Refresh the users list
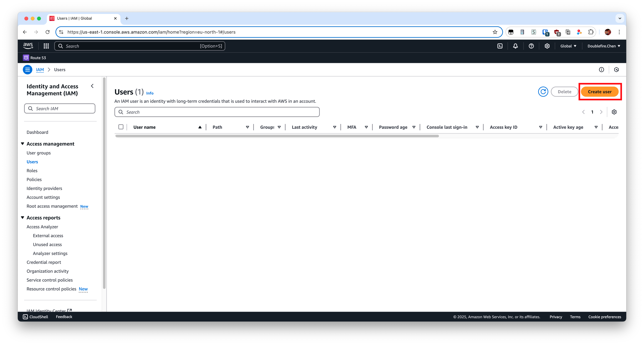The height and width of the screenshot is (345, 644). pos(543,92)
